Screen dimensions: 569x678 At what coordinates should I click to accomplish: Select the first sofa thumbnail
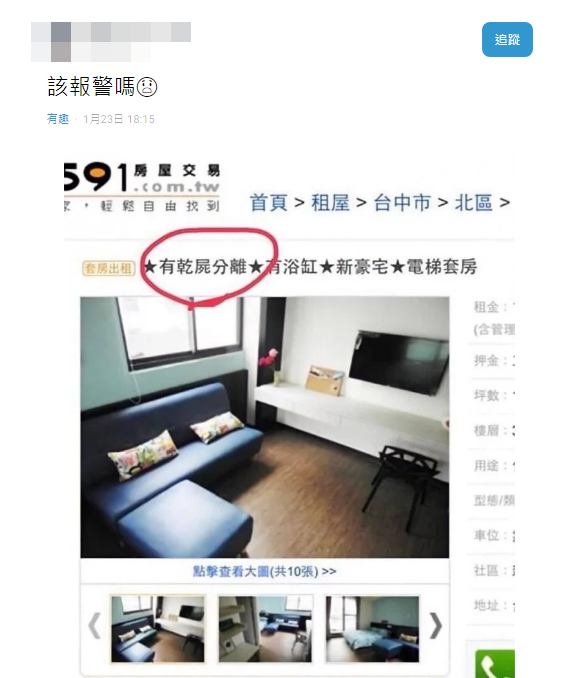point(158,629)
